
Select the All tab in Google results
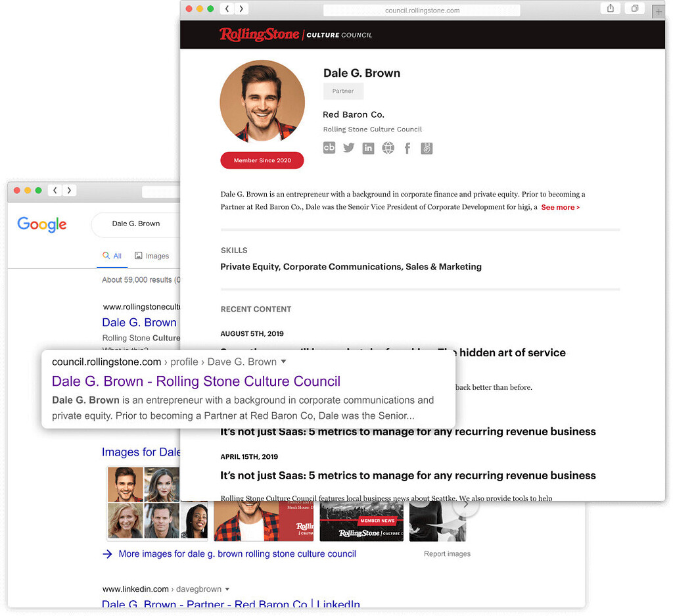112,256
